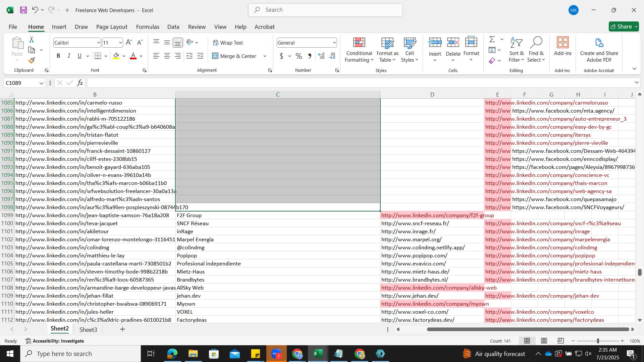Decrease decimal places

point(332,56)
